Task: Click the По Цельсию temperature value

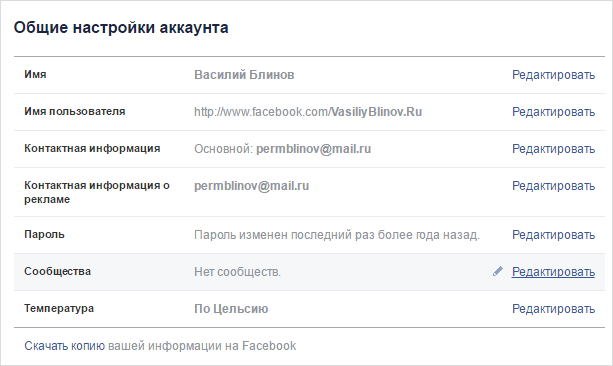Action: (231, 309)
